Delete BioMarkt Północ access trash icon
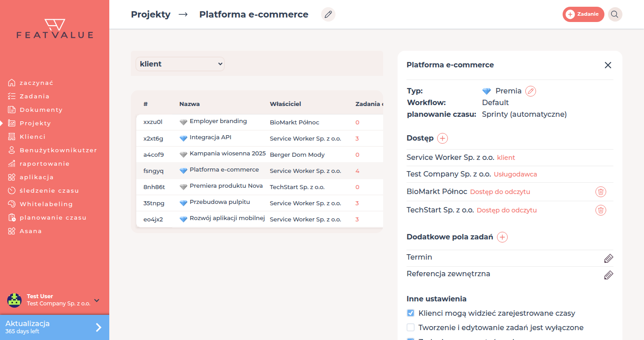Image resolution: width=644 pixels, height=340 pixels. (601, 192)
